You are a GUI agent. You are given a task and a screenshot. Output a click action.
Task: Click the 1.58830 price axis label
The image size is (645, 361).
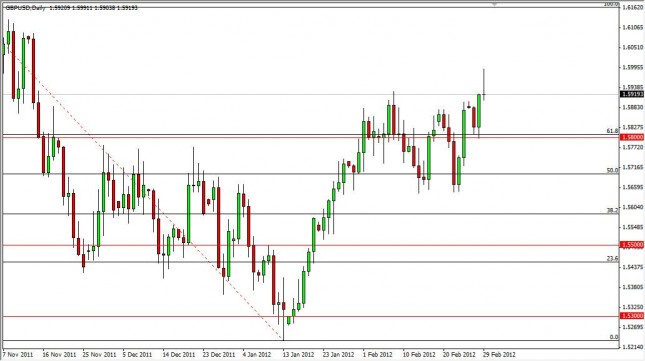(x=633, y=107)
